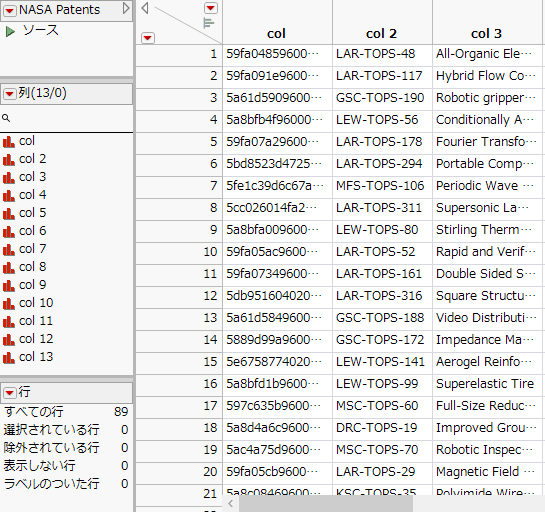This screenshot has height=512, width=545.
Task: Click cell 5bd8523d4725…
Action: [277, 164]
